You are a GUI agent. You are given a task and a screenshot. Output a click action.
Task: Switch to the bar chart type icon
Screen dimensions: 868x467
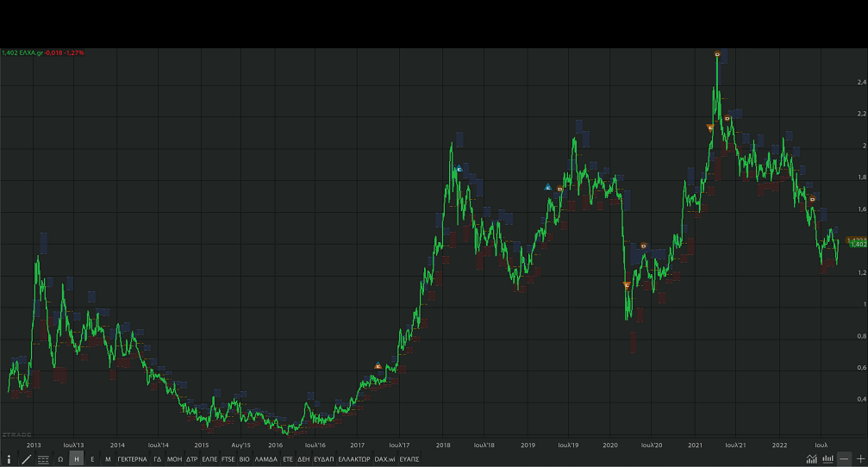pyautogui.click(x=828, y=458)
